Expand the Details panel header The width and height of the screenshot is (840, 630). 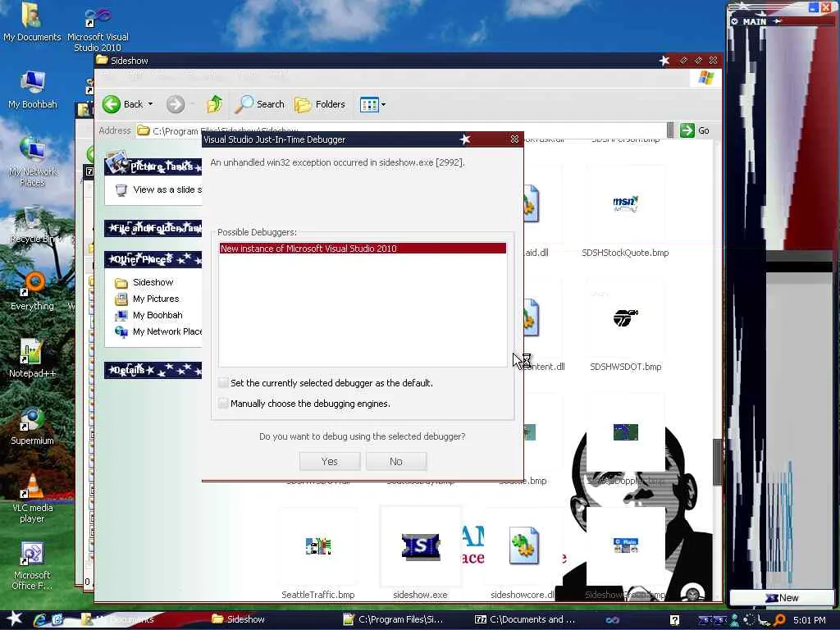[x=153, y=370]
